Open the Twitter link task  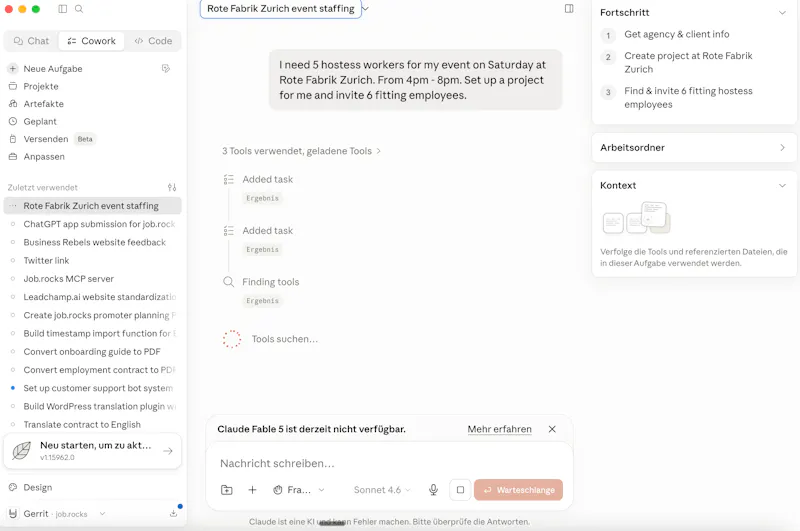[x=92, y=261]
